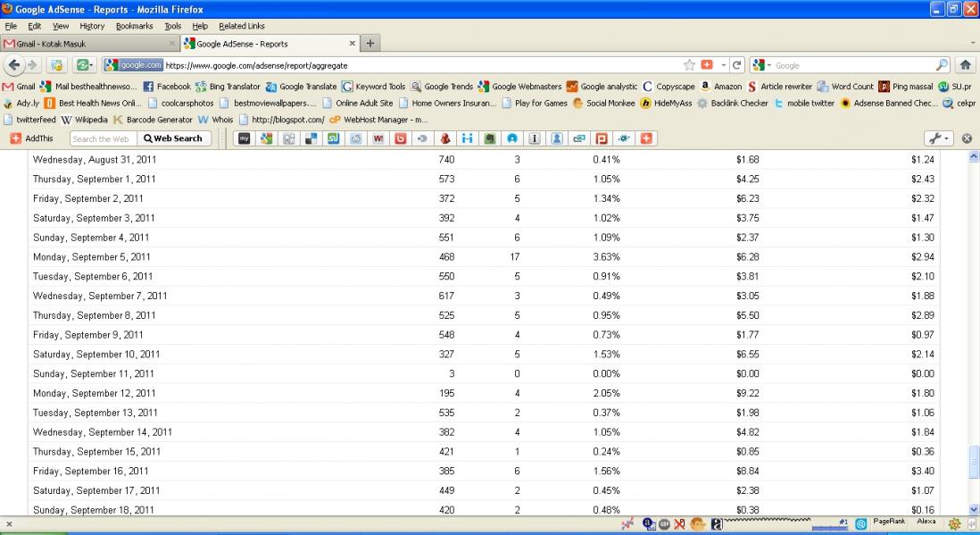980x535 pixels.
Task: Open the URL history dropdown arrow
Action: pos(724,65)
